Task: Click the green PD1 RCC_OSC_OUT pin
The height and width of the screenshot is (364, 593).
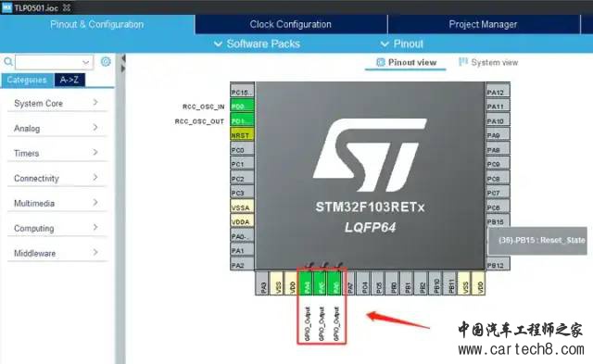Action: point(242,121)
